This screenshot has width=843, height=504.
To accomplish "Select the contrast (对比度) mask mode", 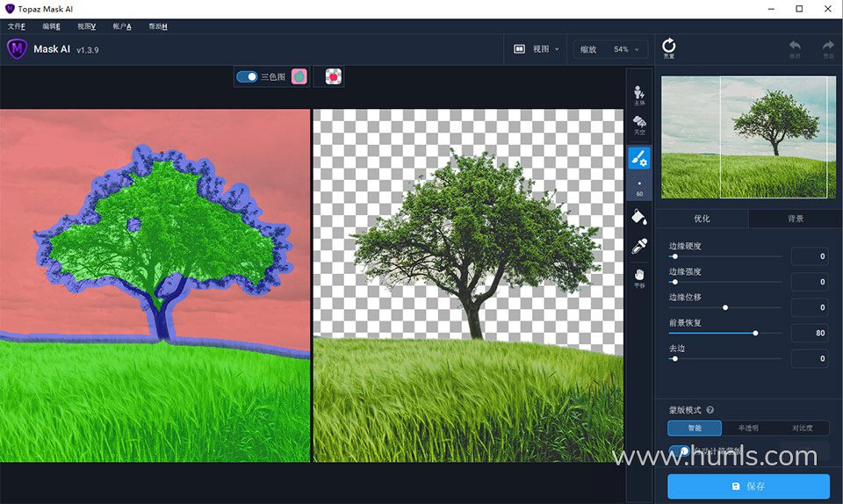I will [802, 428].
